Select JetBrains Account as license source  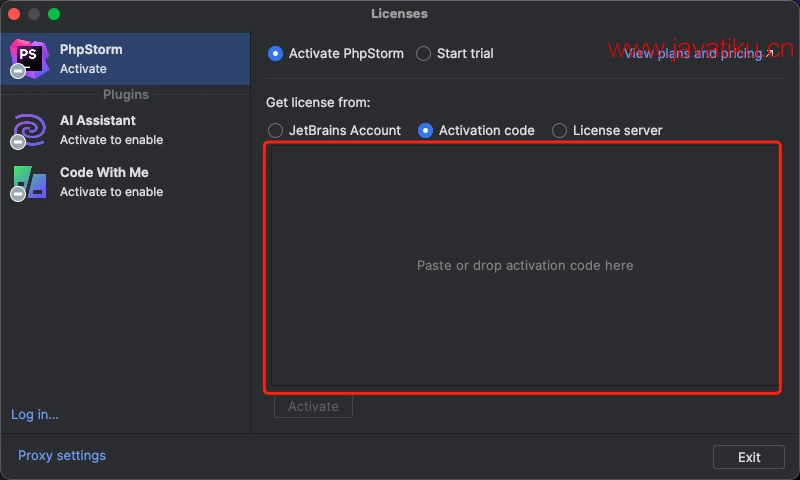click(x=276, y=130)
